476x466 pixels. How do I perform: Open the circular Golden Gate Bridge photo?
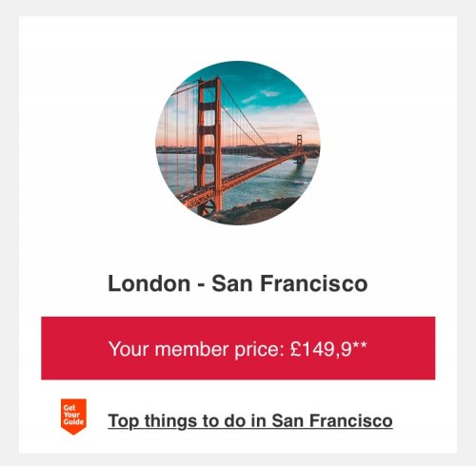click(238, 143)
